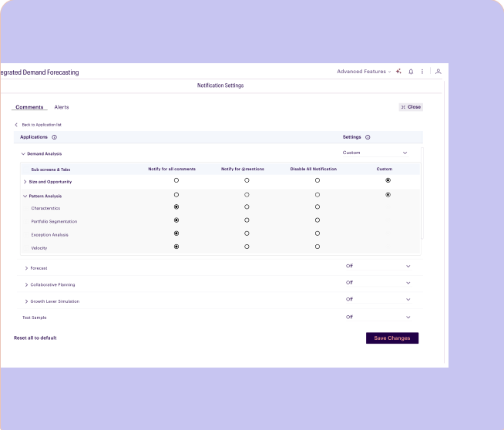Screen dimensions: 504x430
Task: Open Collaborative Planning Off dropdown
Action: tap(378, 283)
